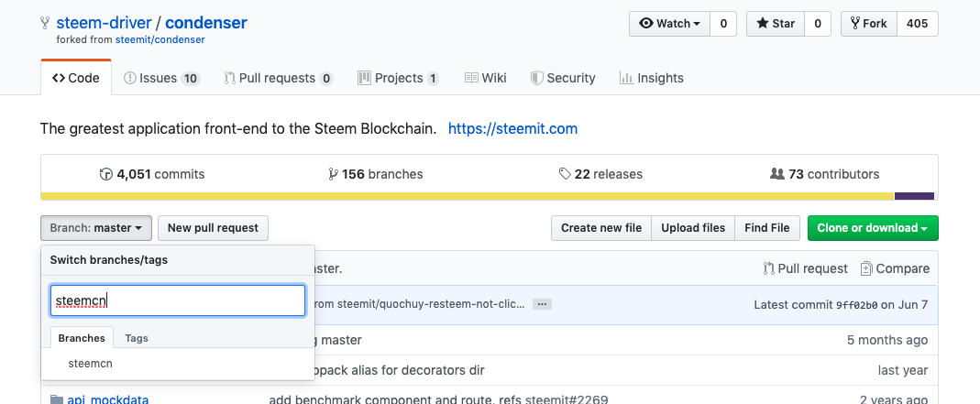Open the Insights tab
980x404 pixels.
click(651, 78)
